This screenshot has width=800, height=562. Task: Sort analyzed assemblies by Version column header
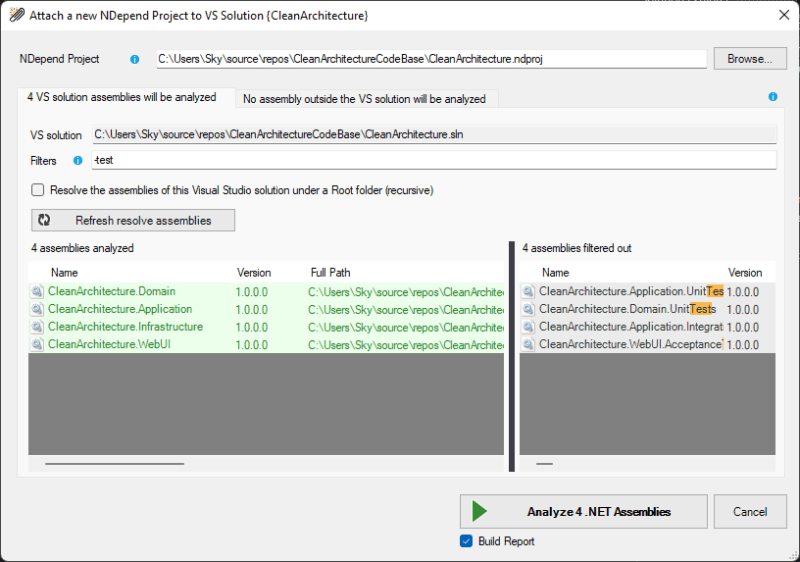pyautogui.click(x=254, y=273)
